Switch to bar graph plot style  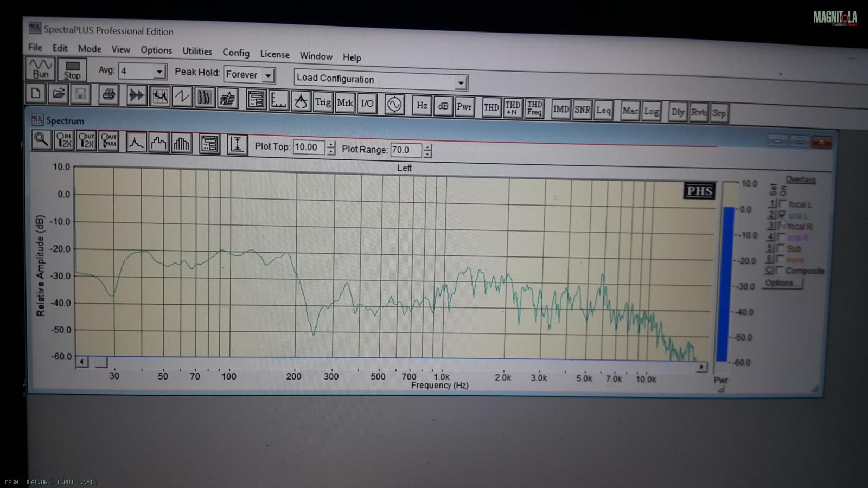(181, 143)
